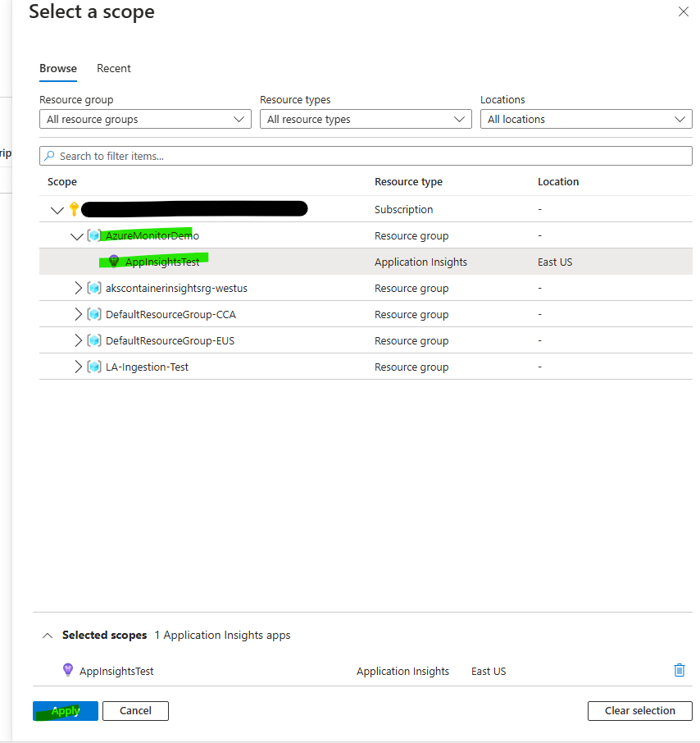Collapse the AzureMonitorDemo resource group
Viewport: 700px width, 743px height.
coord(77,236)
